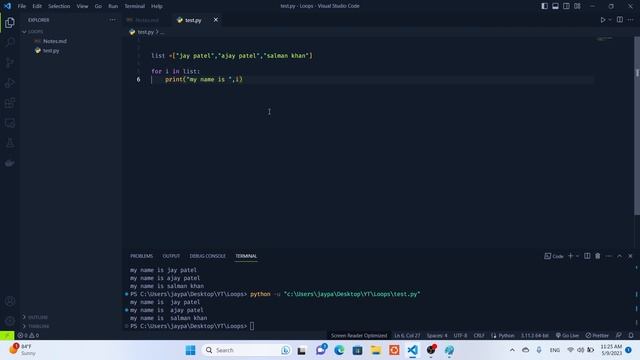Open the File menu
Viewport: 640px width, 360px height.
pyautogui.click(x=22, y=6)
